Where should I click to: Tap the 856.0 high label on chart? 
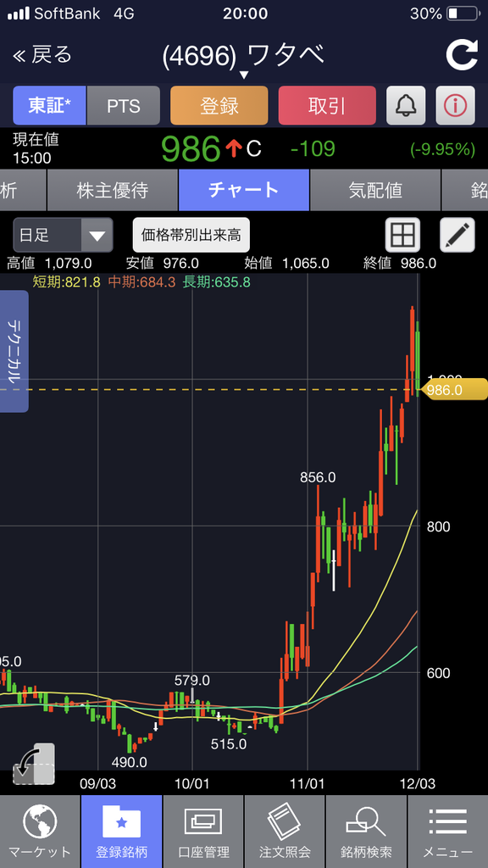click(x=318, y=477)
